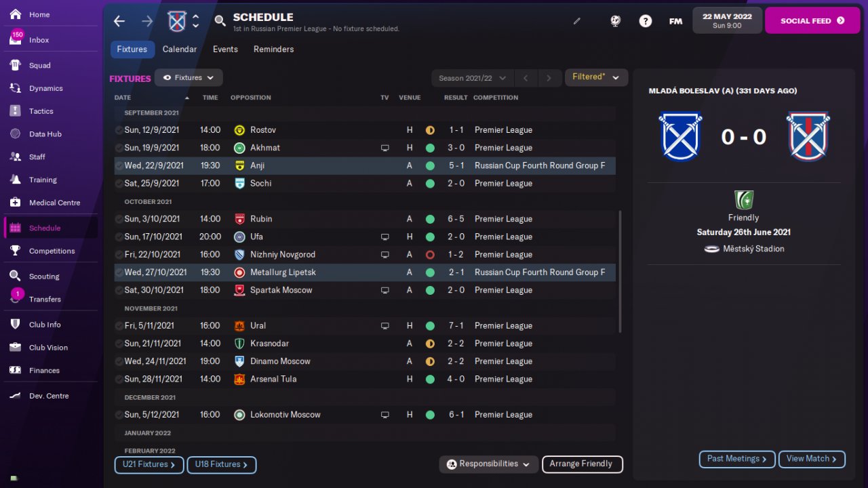
Task: Click TV icon on Akhmat fixture
Action: tap(385, 148)
